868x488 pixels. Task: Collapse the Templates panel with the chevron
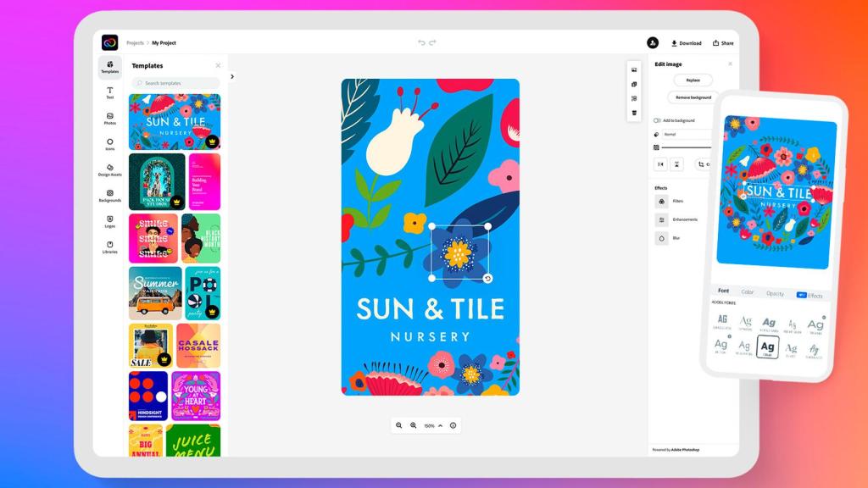coord(231,75)
